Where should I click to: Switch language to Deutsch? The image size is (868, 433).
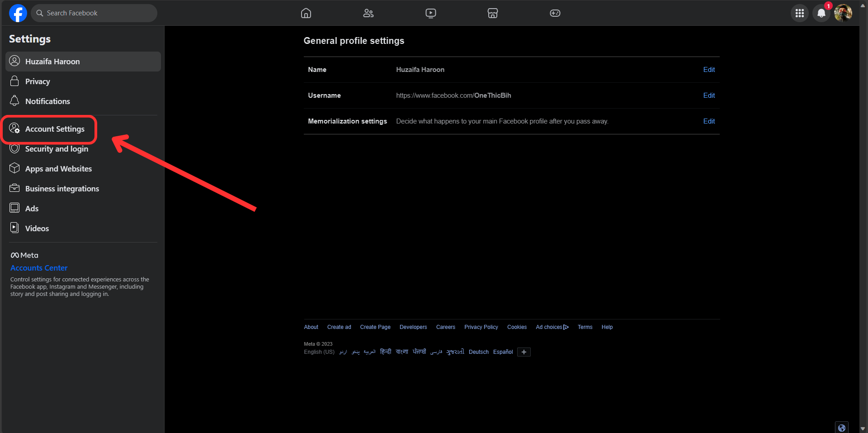pos(479,352)
